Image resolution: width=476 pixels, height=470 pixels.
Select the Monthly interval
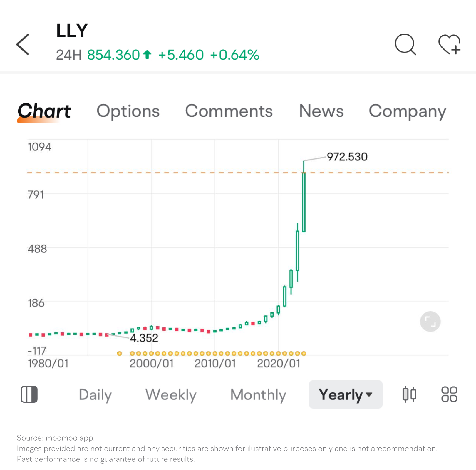tap(258, 395)
